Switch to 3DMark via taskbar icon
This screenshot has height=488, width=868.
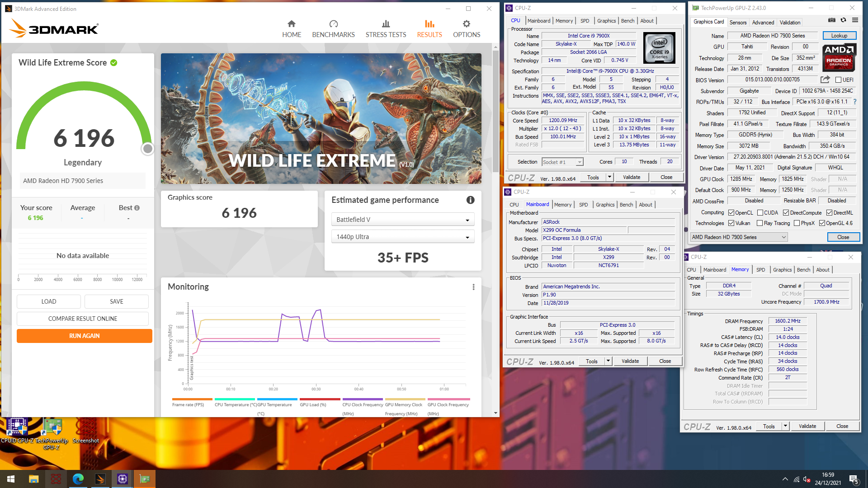pos(100,479)
